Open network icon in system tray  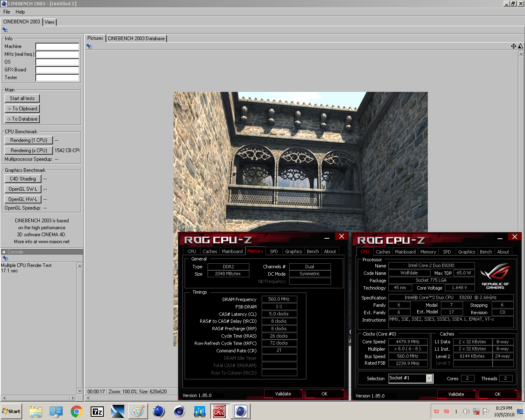point(476,411)
